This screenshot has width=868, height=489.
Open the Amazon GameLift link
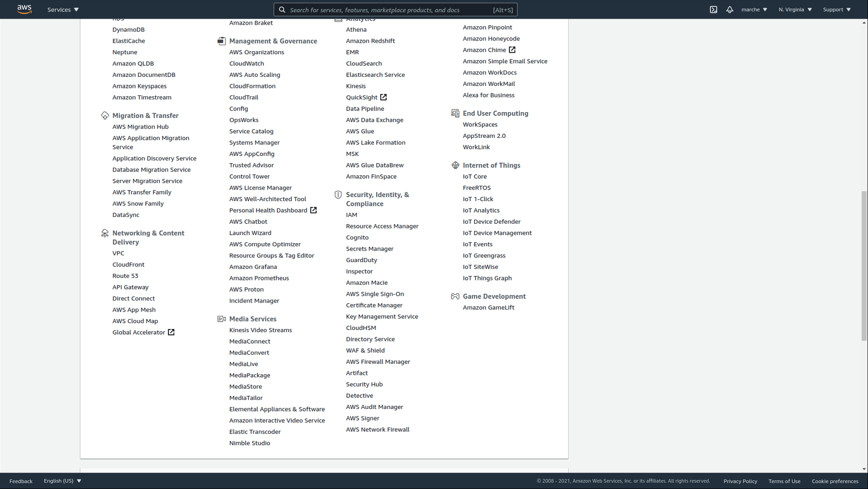point(489,307)
